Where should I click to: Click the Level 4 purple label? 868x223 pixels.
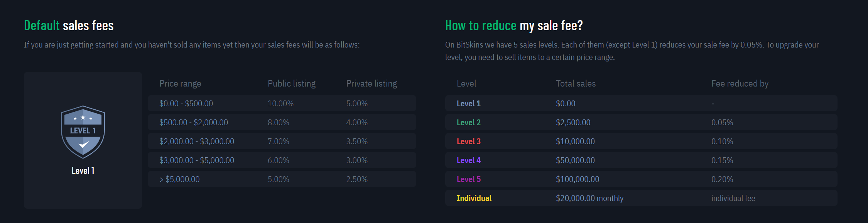click(x=468, y=160)
